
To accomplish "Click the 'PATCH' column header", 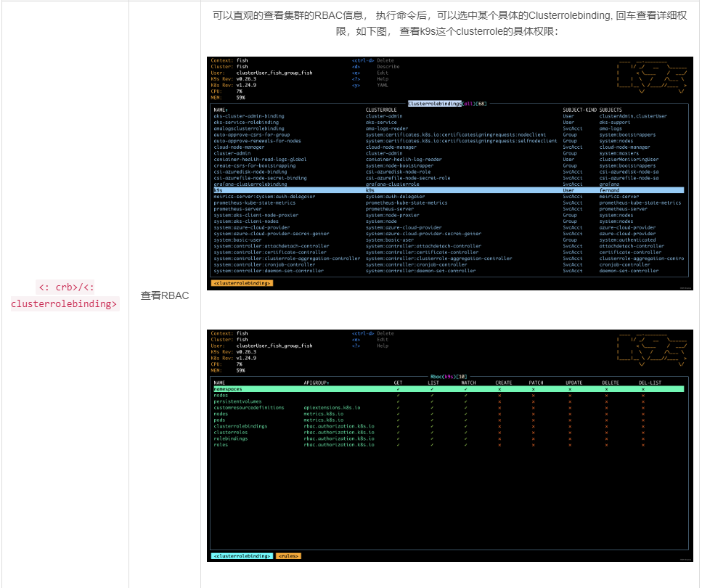I will [x=536, y=383].
